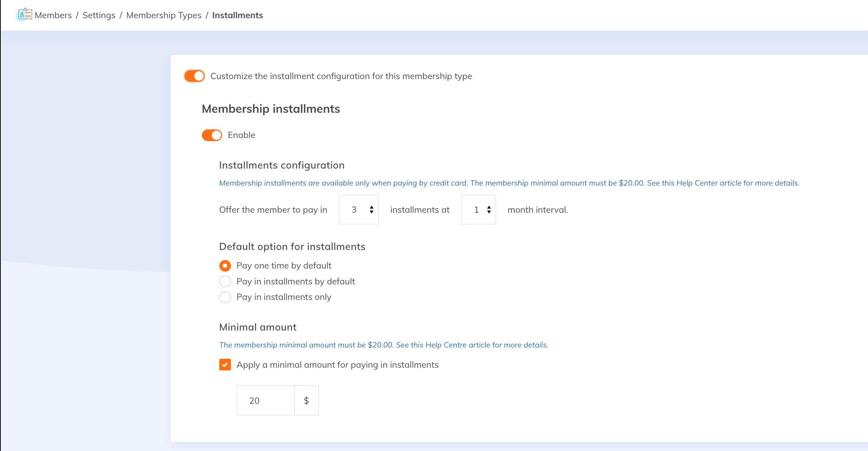Uncheck Apply a minimal amount checkbox

point(225,365)
